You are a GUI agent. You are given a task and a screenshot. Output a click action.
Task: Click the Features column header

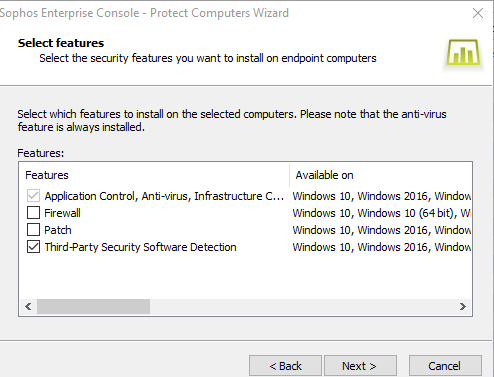tap(154, 175)
